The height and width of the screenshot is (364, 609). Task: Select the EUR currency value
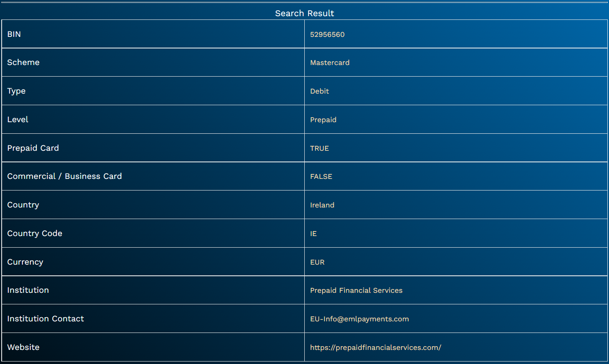[x=317, y=262]
